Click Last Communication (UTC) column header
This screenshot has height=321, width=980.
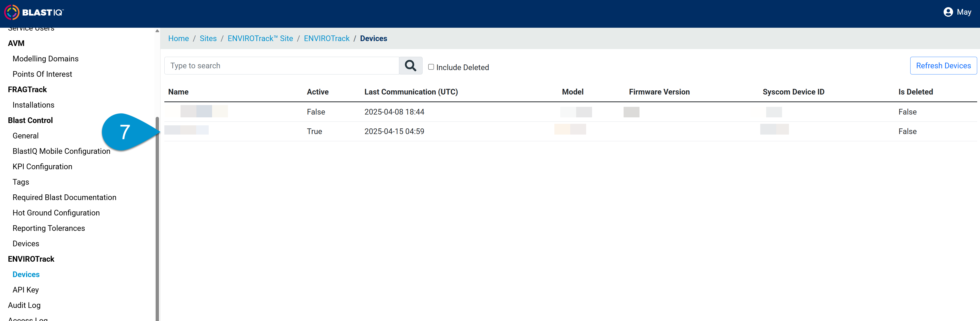411,92
